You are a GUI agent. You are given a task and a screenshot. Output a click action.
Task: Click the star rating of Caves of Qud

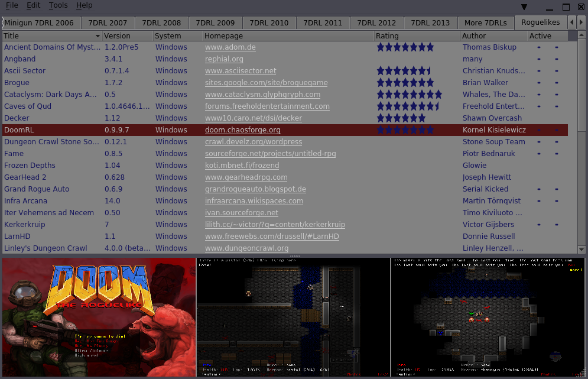(x=408, y=106)
